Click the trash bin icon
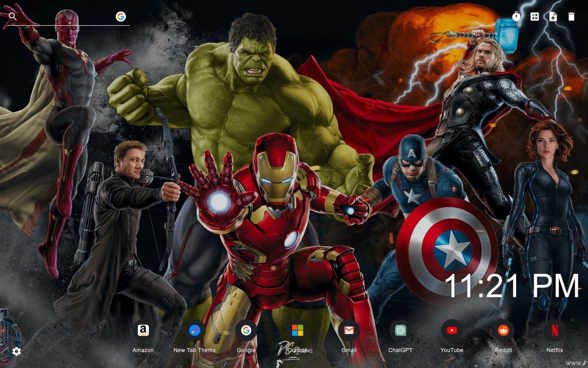 click(x=571, y=17)
